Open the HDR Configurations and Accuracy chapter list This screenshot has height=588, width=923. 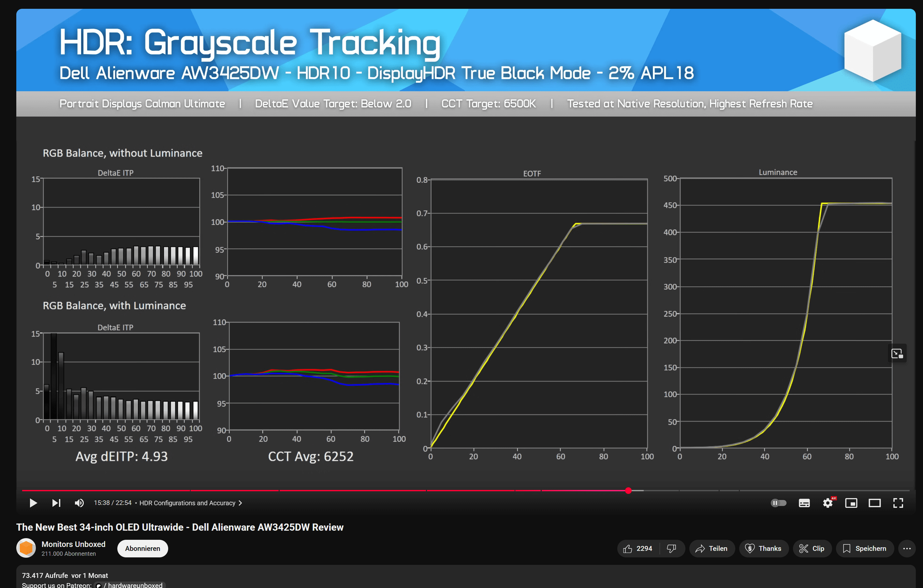coord(191,503)
